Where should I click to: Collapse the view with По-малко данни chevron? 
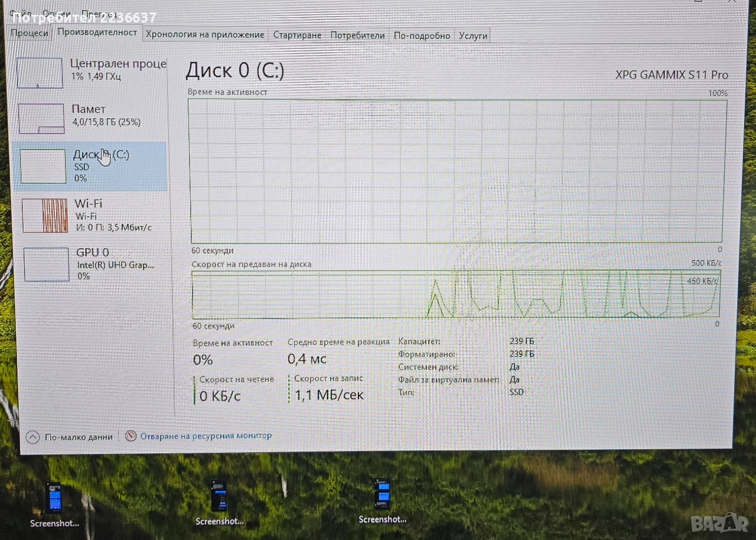[x=33, y=437]
